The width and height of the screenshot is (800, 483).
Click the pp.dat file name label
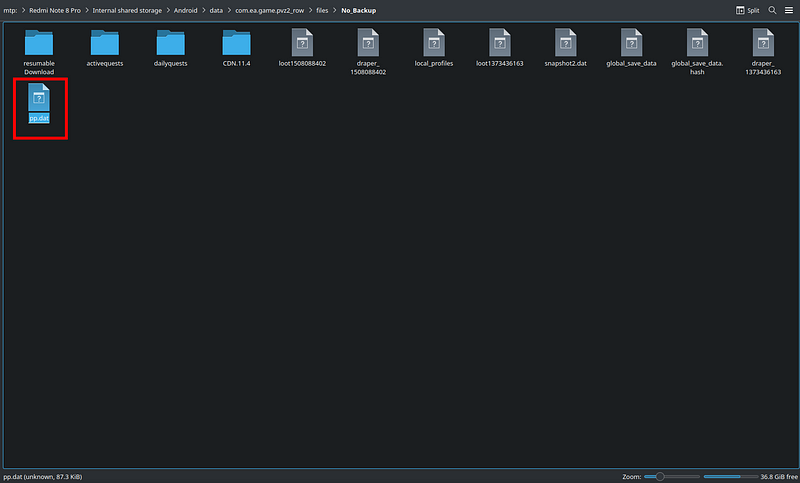click(x=39, y=118)
